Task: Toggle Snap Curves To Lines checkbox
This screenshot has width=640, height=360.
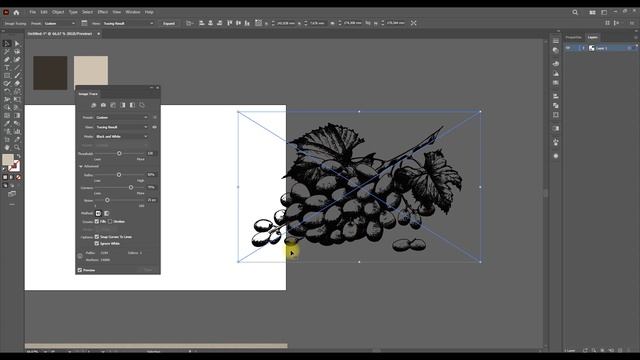Action: pos(97,237)
